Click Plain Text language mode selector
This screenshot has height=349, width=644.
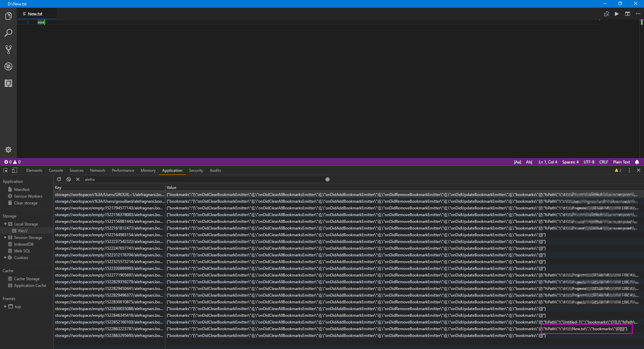pos(621,162)
